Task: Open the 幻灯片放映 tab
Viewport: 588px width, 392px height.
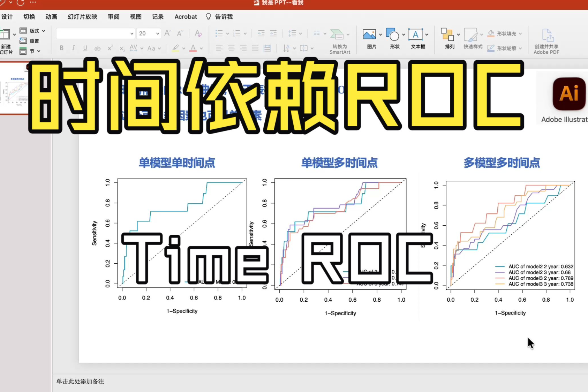Action: (x=82, y=17)
